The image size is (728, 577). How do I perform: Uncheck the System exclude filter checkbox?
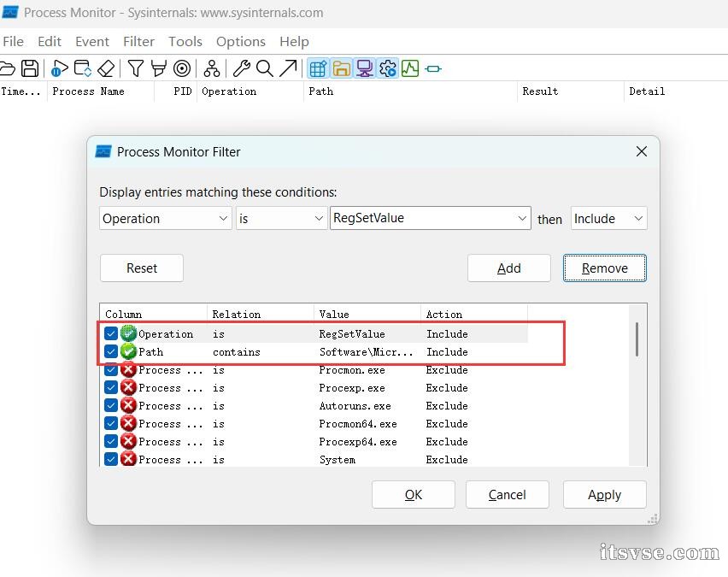(x=111, y=460)
